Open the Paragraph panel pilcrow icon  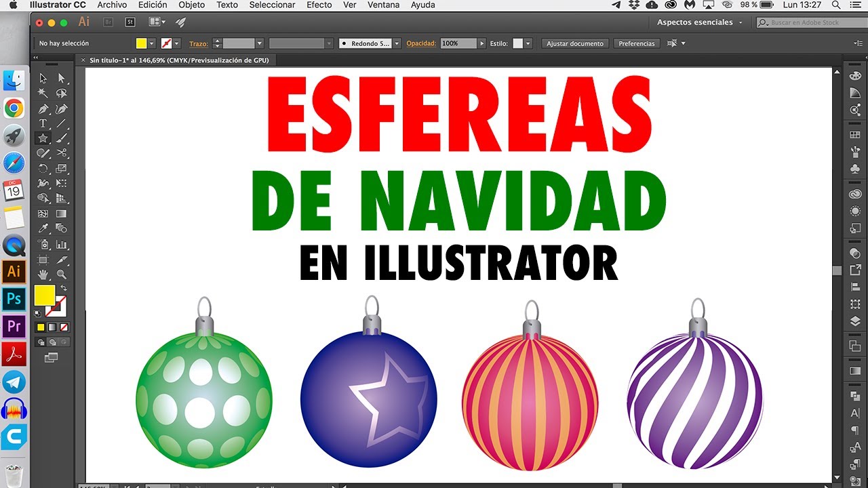coord(855,430)
